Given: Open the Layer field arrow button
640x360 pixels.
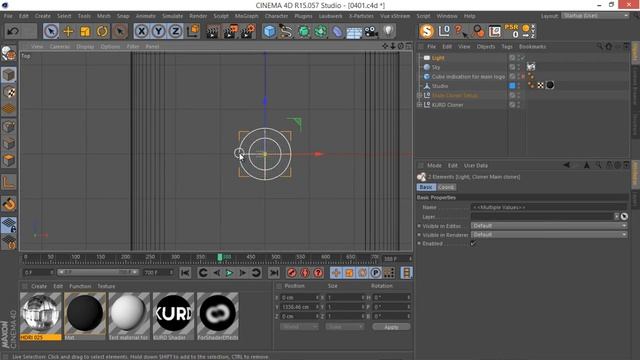Looking at the screenshot, I should coord(616,217).
